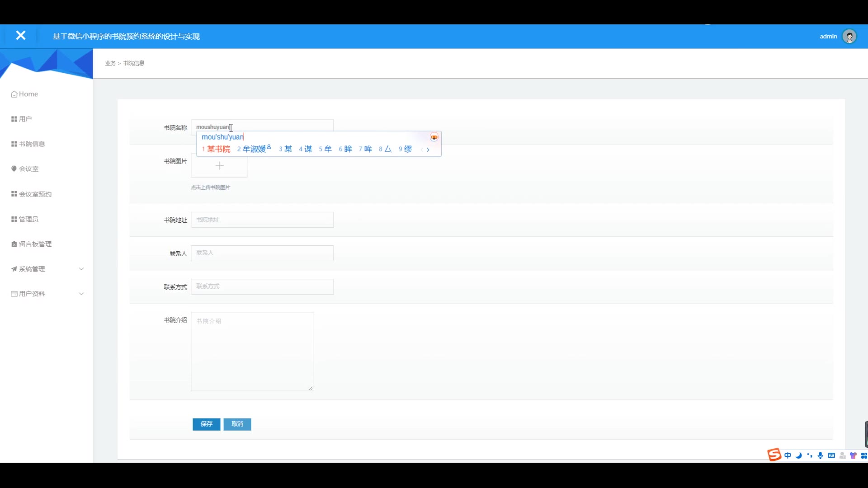868x488 pixels.
Task: Open the admin avatar icon
Action: (x=849, y=36)
